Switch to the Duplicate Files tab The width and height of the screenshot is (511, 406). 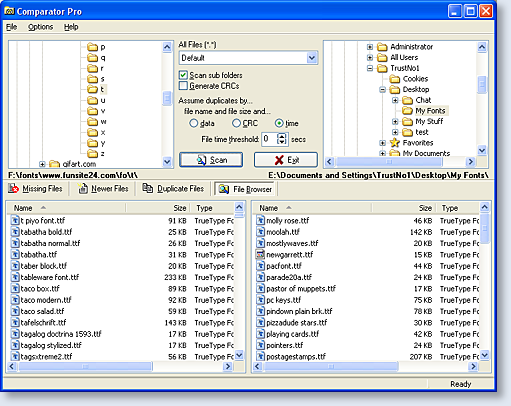point(173,189)
